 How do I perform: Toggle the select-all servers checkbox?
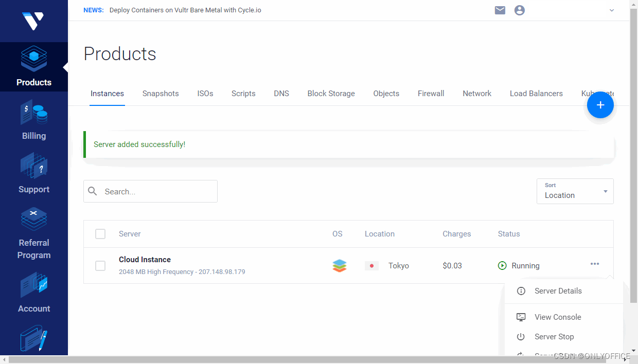coord(100,234)
